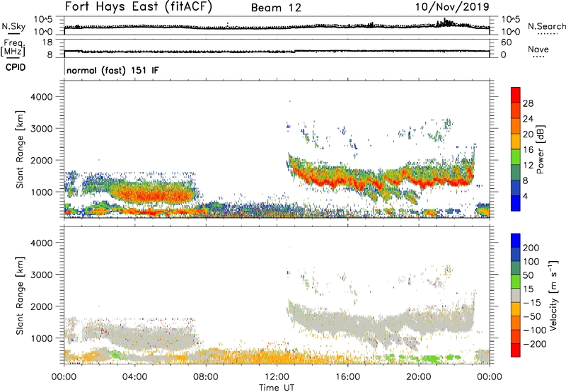Click the date '10/Nov/2019'
The width and height of the screenshot is (566, 392).
pyautogui.click(x=452, y=6)
